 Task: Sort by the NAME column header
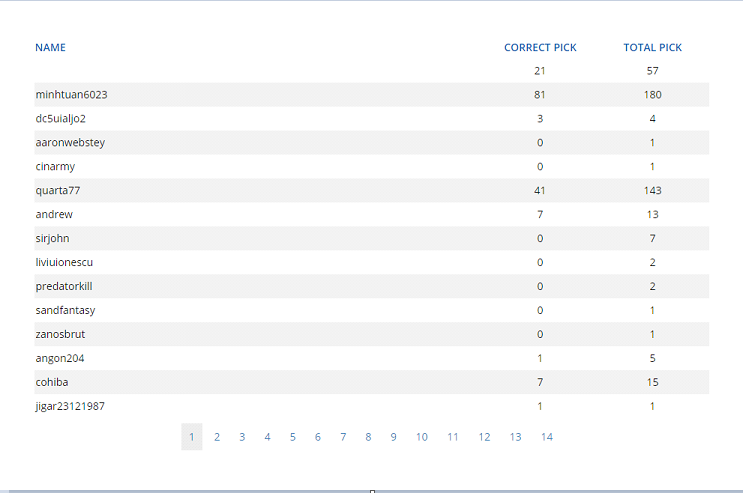point(50,47)
